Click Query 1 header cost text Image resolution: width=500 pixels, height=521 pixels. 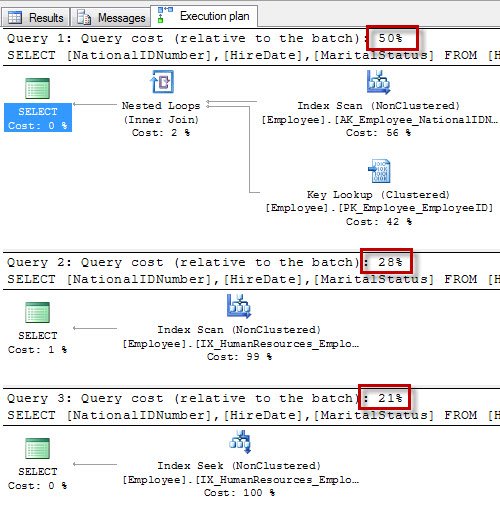tap(205, 38)
